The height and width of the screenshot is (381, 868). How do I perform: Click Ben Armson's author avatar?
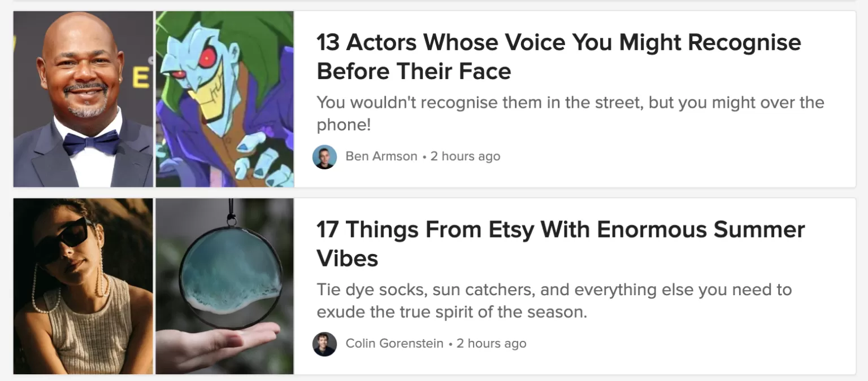point(324,157)
